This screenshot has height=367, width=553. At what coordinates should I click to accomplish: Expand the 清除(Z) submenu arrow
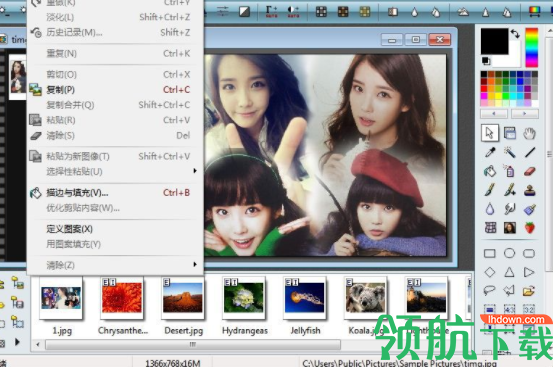[195, 264]
